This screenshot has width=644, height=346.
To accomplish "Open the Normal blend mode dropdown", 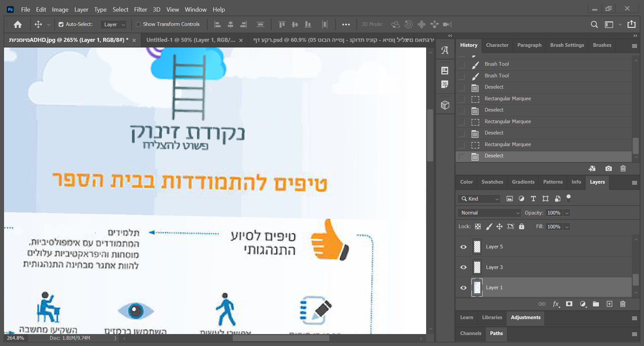I will pyautogui.click(x=489, y=213).
